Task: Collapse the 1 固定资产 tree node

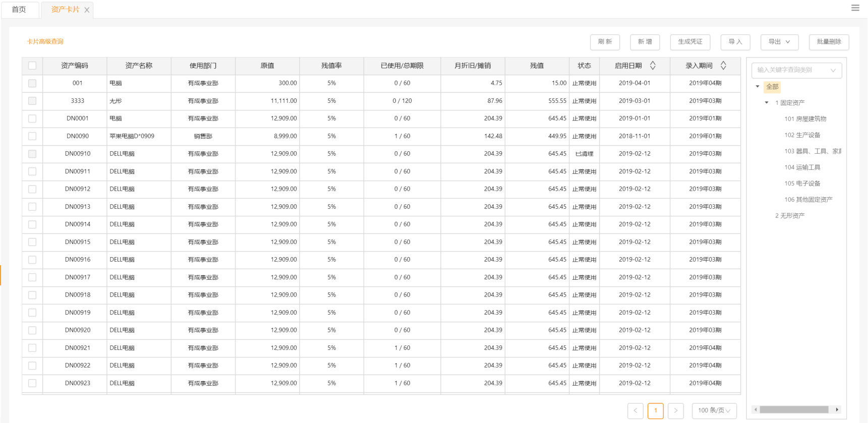Action: click(767, 103)
